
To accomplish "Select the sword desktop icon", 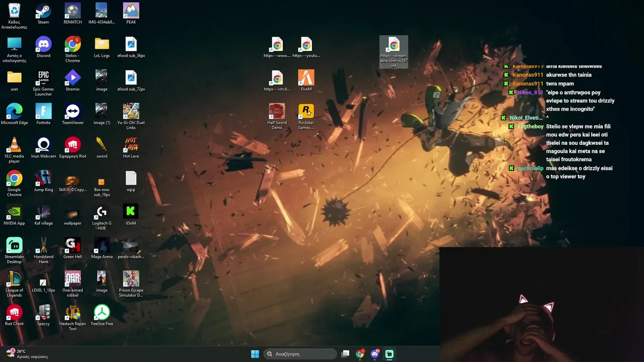I will click(x=102, y=148).
